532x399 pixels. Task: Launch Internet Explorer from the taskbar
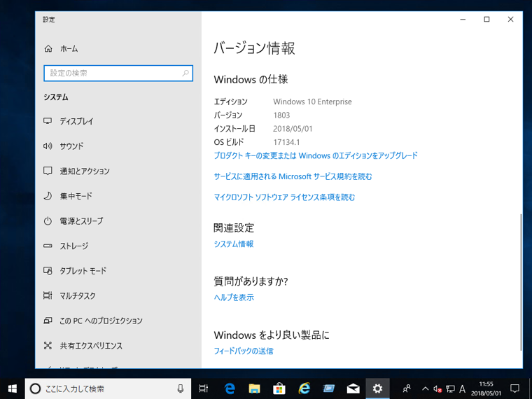click(304, 388)
